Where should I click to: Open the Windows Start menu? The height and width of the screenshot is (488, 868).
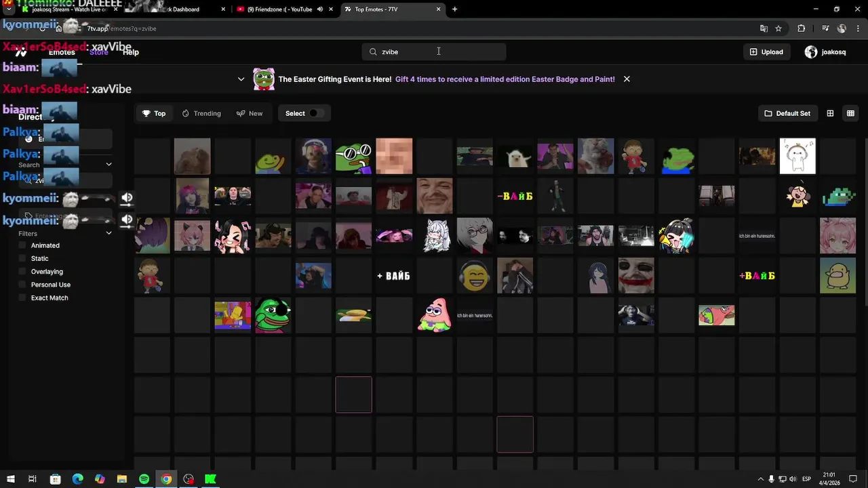(10, 479)
